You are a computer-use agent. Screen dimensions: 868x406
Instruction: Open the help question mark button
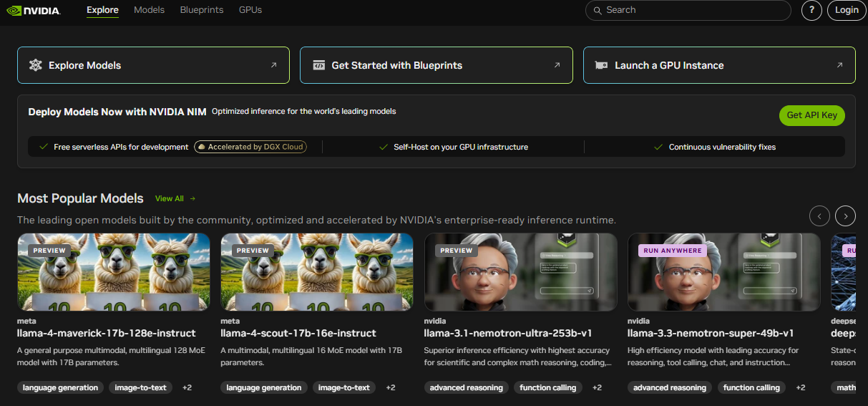coord(811,10)
